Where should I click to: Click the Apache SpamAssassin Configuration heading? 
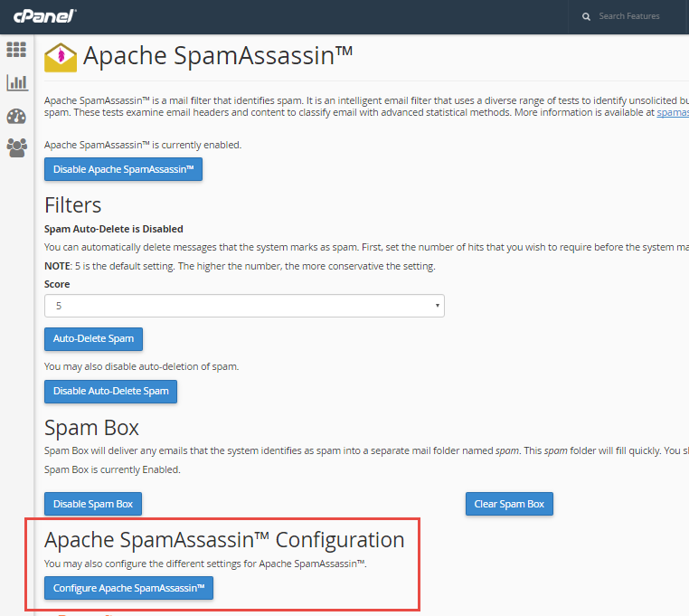click(x=224, y=540)
